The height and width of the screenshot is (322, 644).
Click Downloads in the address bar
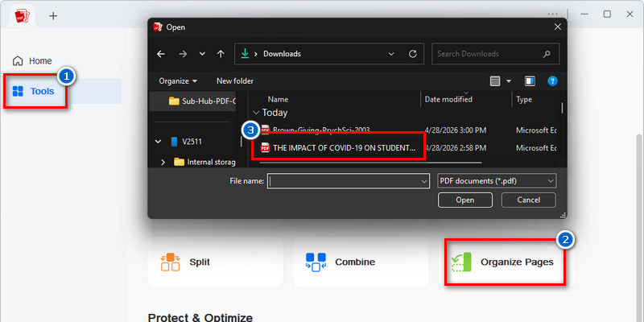coord(283,54)
